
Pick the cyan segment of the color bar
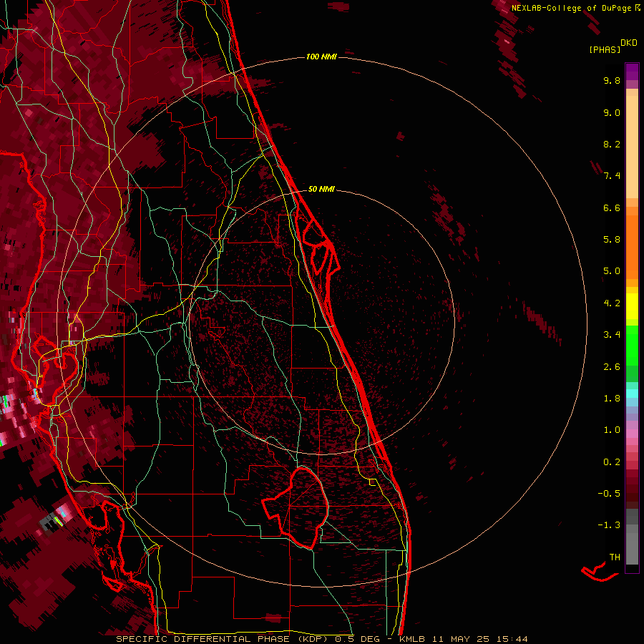pos(632,394)
